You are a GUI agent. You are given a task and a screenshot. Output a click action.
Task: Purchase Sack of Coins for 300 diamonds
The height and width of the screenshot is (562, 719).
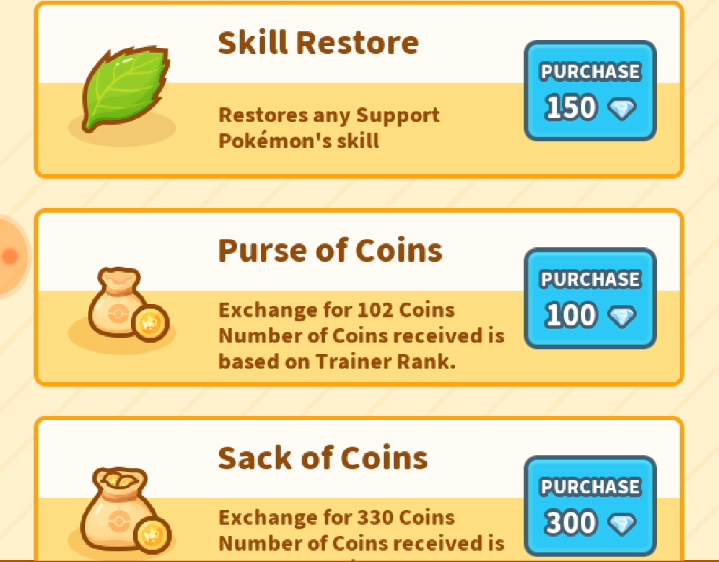pos(590,506)
